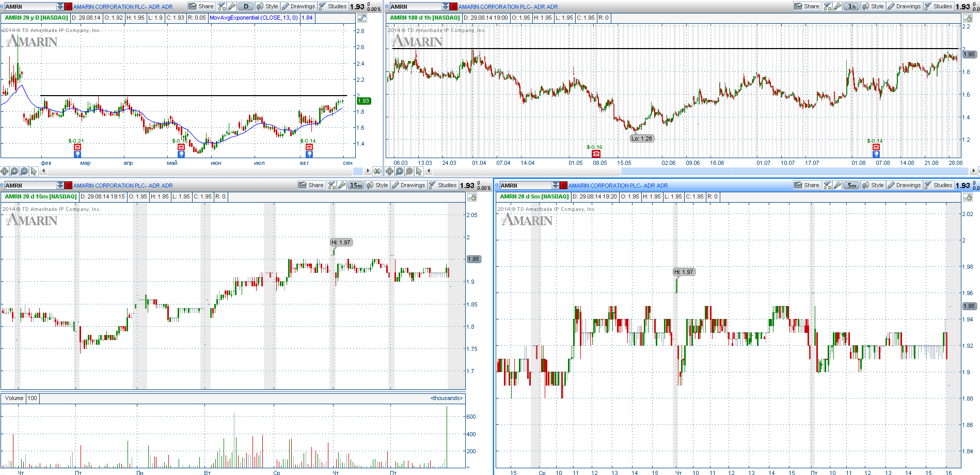Open symbol dropdown arrow on 5m chart
Image resolution: width=980 pixels, height=475 pixels.
pos(556,186)
